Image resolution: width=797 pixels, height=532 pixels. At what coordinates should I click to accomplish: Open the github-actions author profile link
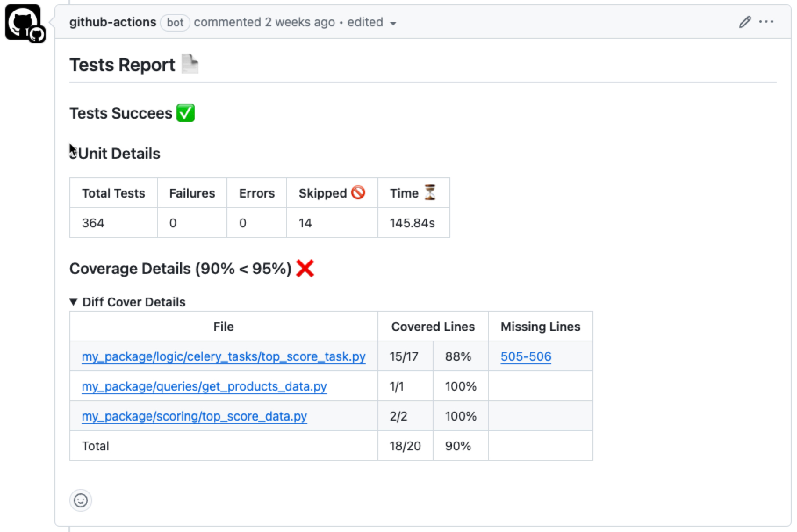(x=113, y=22)
